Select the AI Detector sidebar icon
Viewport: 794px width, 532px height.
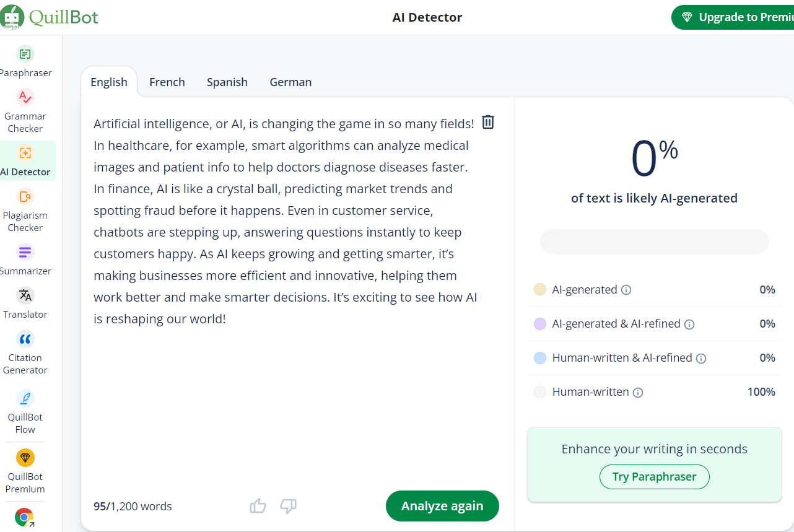click(25, 153)
